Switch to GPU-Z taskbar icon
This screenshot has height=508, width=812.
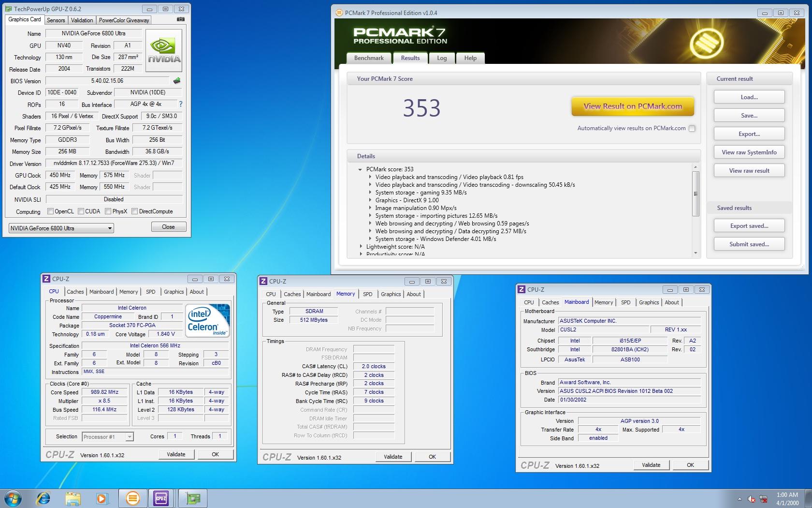pos(193,498)
